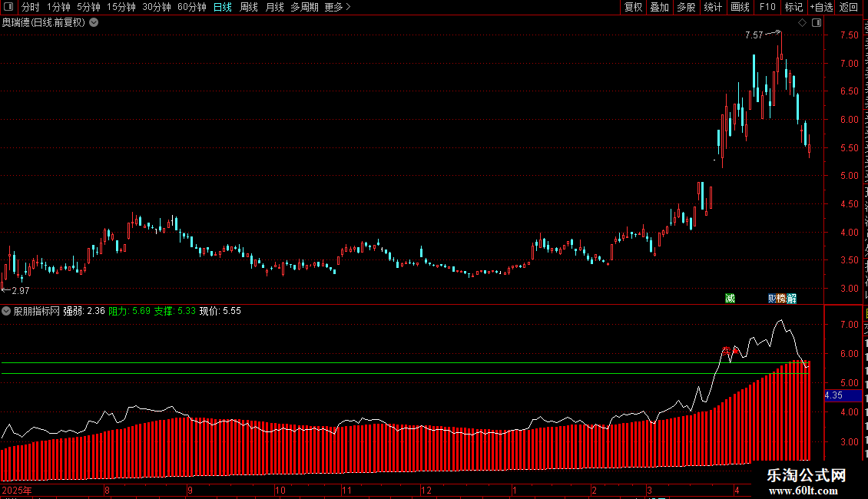Click the 统计 statistics button
This screenshot has width=868, height=499.
712,7
